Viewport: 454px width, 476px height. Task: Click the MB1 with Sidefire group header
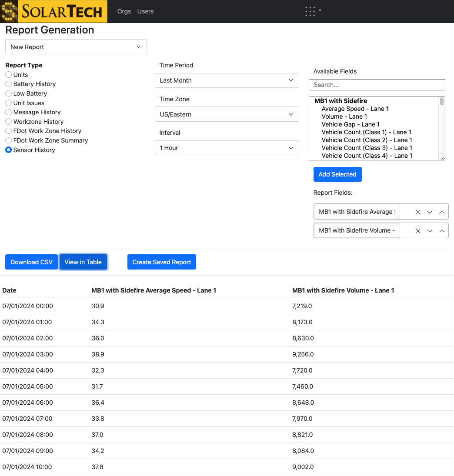(x=341, y=101)
